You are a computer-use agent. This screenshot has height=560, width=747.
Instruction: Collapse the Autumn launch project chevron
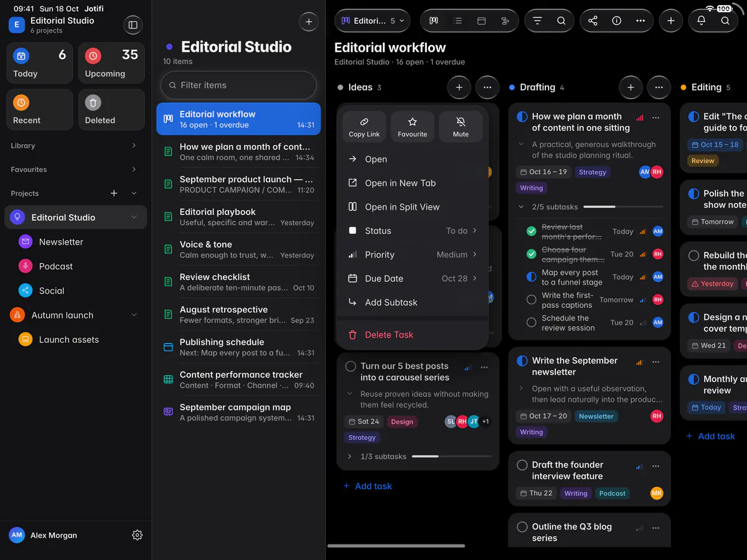[134, 315]
